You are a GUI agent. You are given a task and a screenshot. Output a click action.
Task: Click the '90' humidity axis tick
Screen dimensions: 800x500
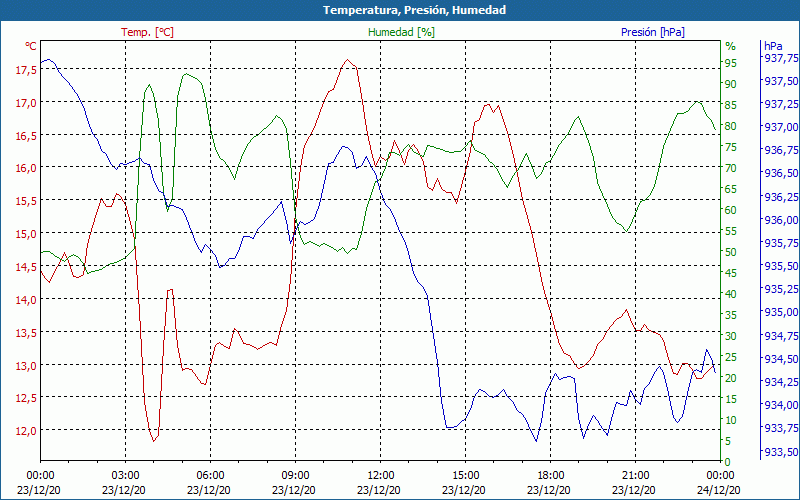[x=731, y=84]
